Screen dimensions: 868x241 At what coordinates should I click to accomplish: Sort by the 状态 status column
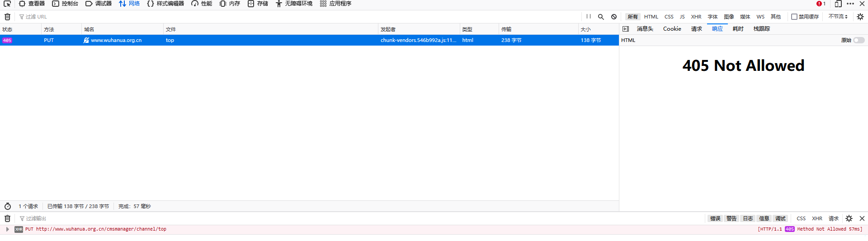(x=21, y=29)
